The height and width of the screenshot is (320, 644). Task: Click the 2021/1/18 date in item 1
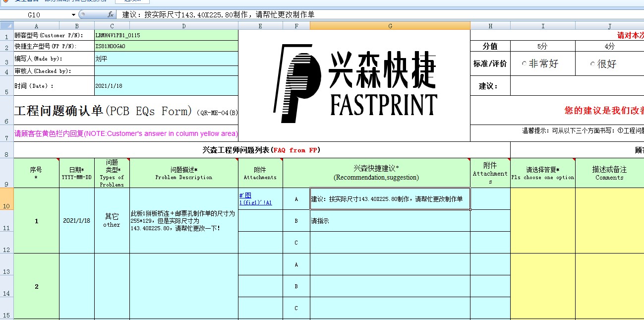pyautogui.click(x=76, y=221)
